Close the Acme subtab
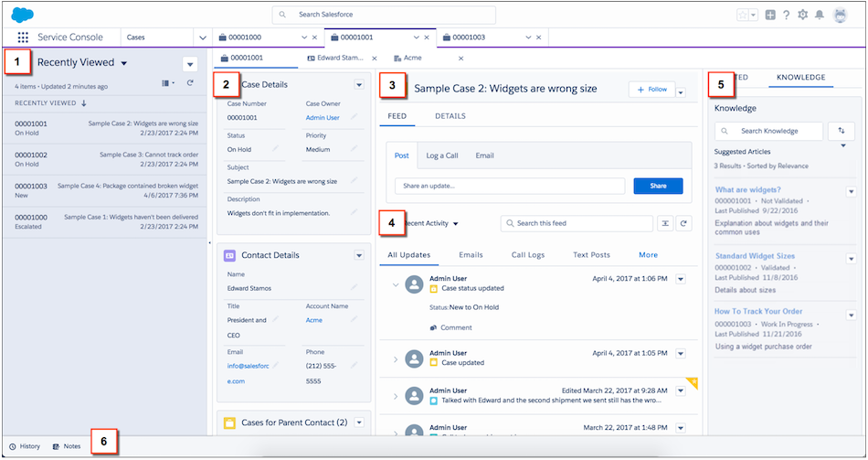This screenshot has height=460, width=868. pos(460,59)
